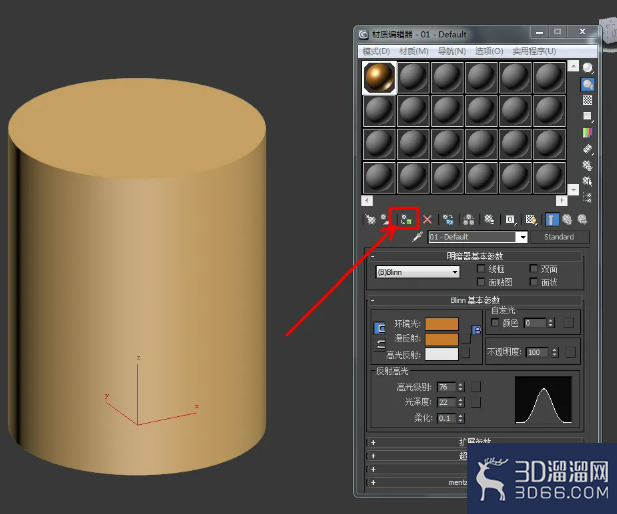
Task: Enable 线框 wireframe checkbox
Action: [x=480, y=268]
